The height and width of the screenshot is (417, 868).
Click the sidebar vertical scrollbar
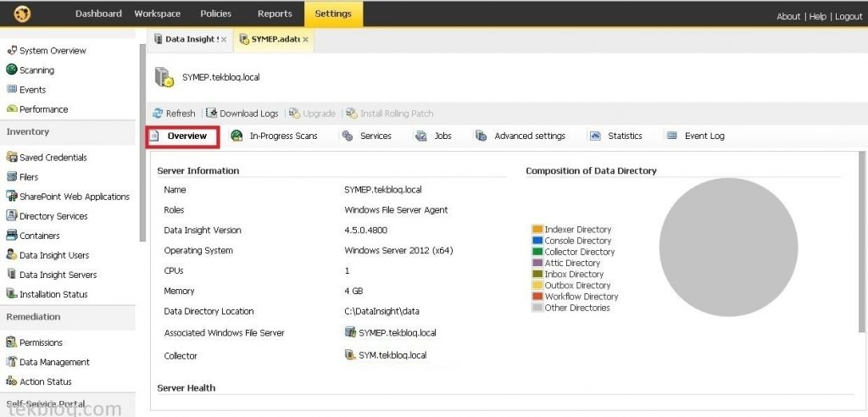tap(143, 143)
